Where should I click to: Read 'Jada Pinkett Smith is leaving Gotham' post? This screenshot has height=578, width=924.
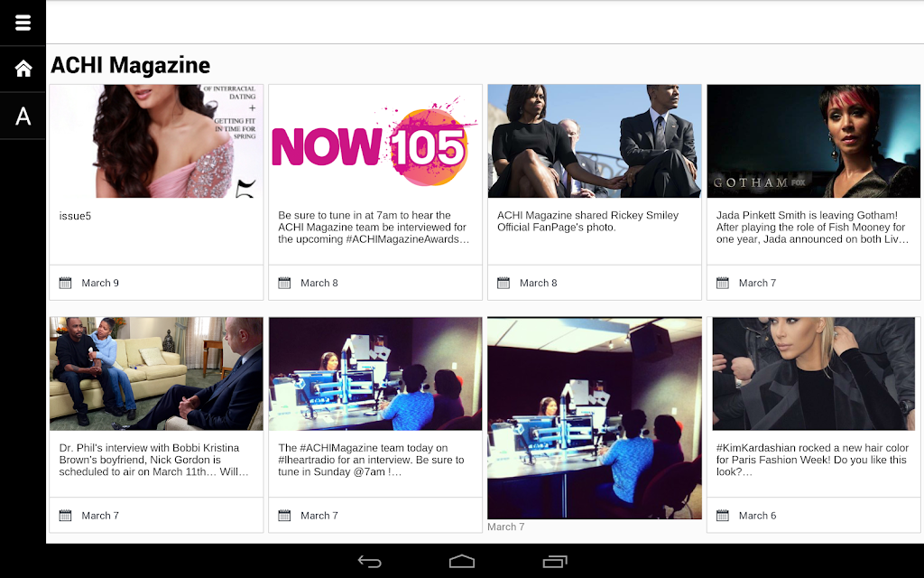click(x=812, y=227)
